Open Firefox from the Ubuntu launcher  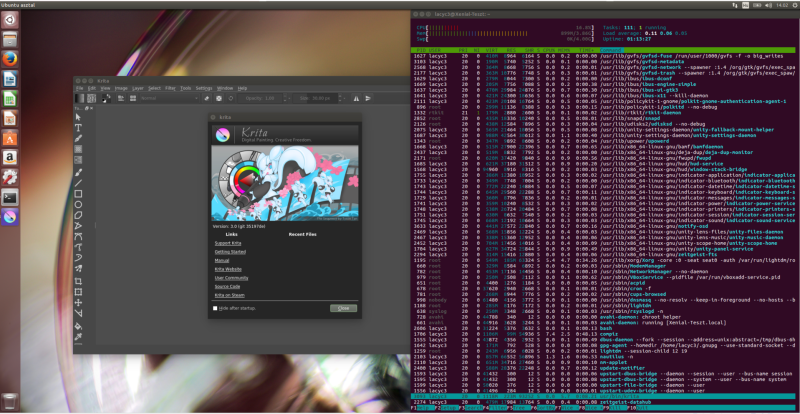coord(10,59)
